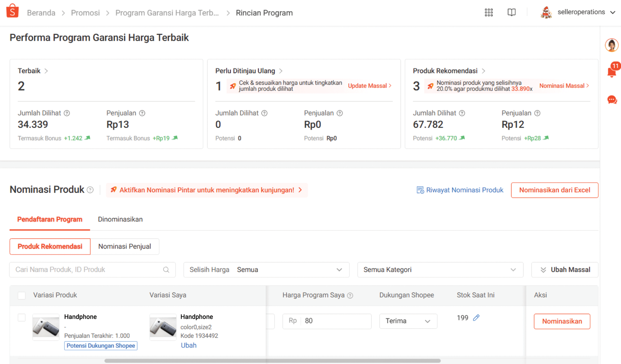Open the Semua Kategori dropdown

point(440,270)
